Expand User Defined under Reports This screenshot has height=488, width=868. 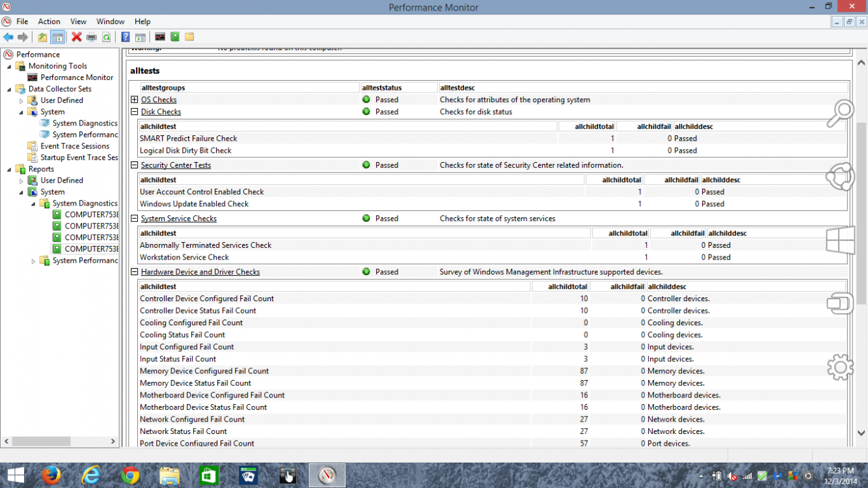[x=21, y=181]
